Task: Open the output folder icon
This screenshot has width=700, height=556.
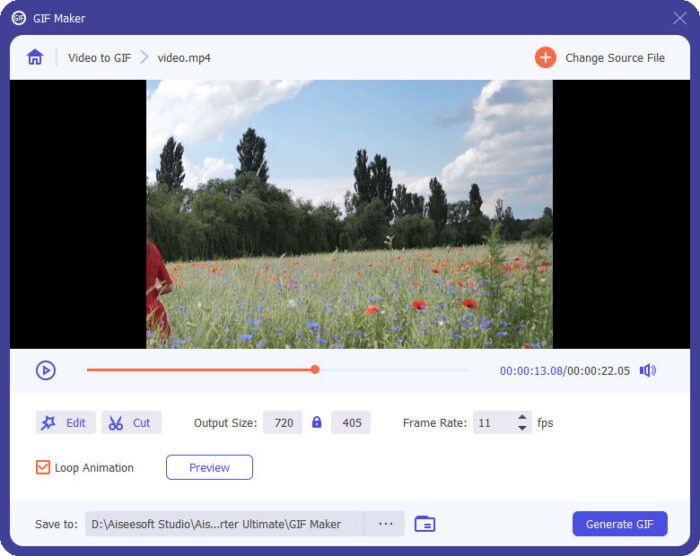Action: (425, 524)
